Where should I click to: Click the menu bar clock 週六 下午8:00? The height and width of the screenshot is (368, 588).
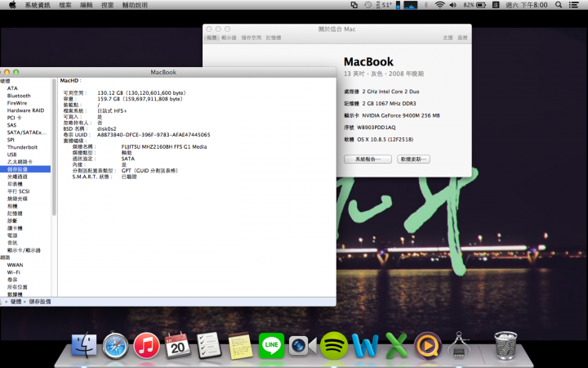click(527, 5)
